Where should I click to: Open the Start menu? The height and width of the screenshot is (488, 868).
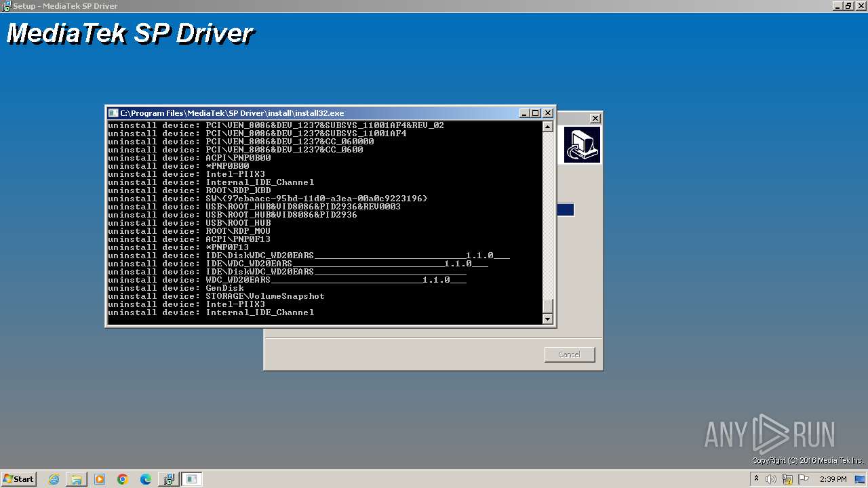pos(19,479)
